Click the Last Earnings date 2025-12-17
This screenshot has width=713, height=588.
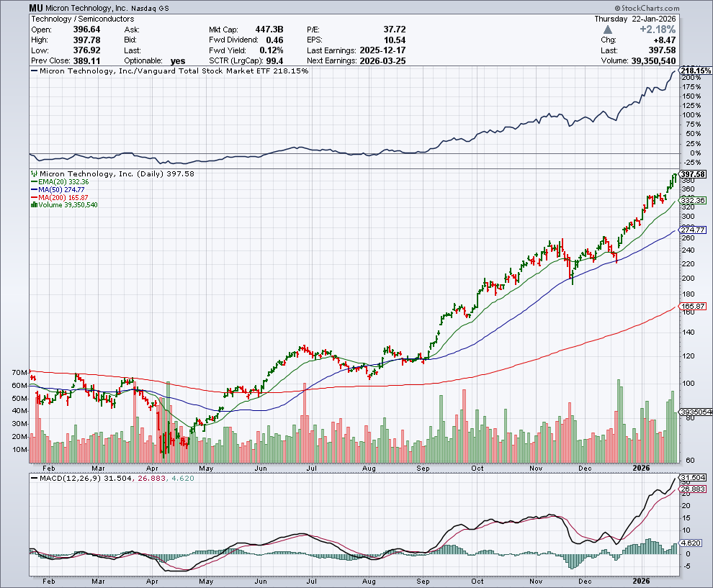[x=382, y=50]
